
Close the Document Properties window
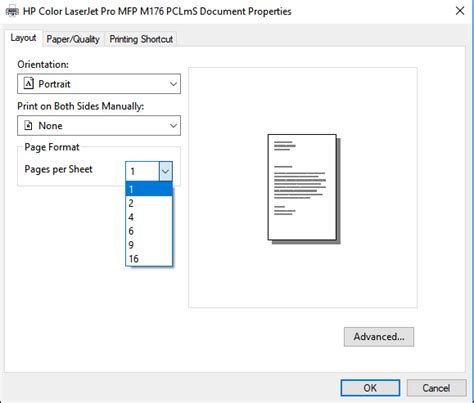[460, 11]
